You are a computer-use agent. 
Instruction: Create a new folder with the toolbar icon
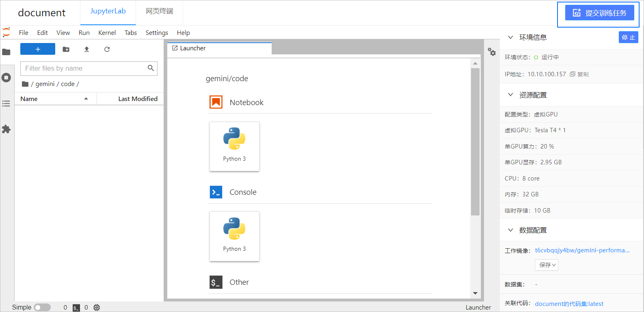click(x=66, y=49)
